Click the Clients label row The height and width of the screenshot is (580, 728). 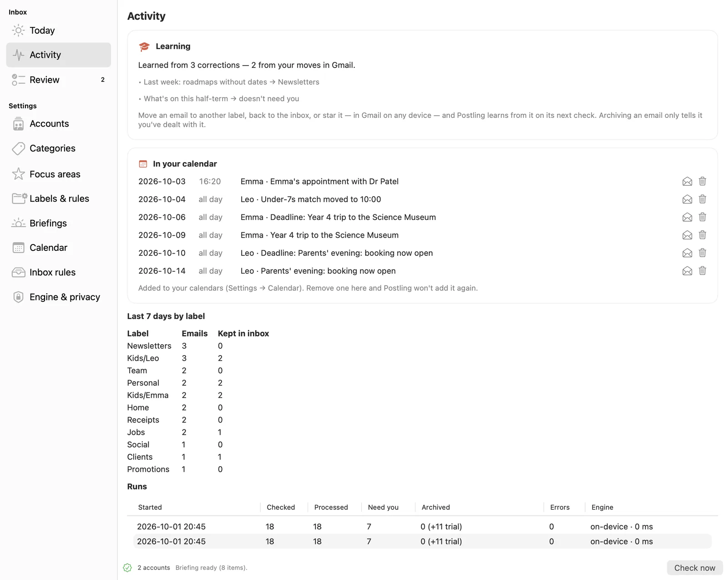(x=198, y=457)
